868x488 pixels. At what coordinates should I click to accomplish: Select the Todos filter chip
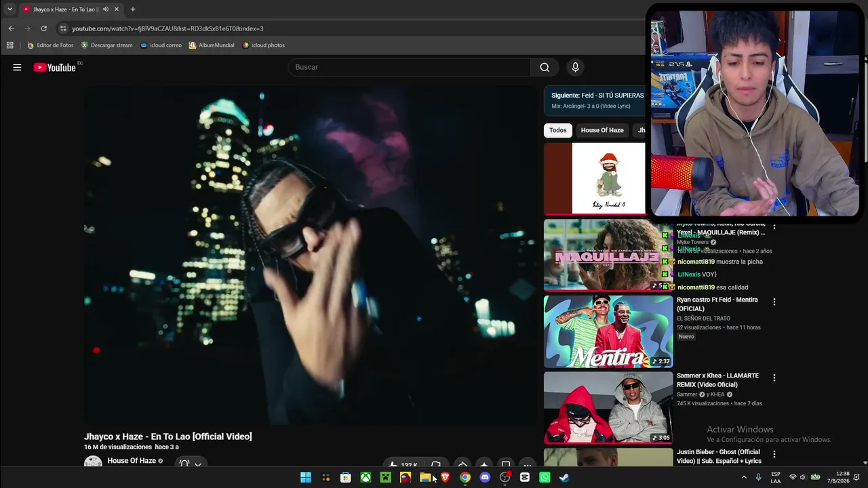coord(558,130)
